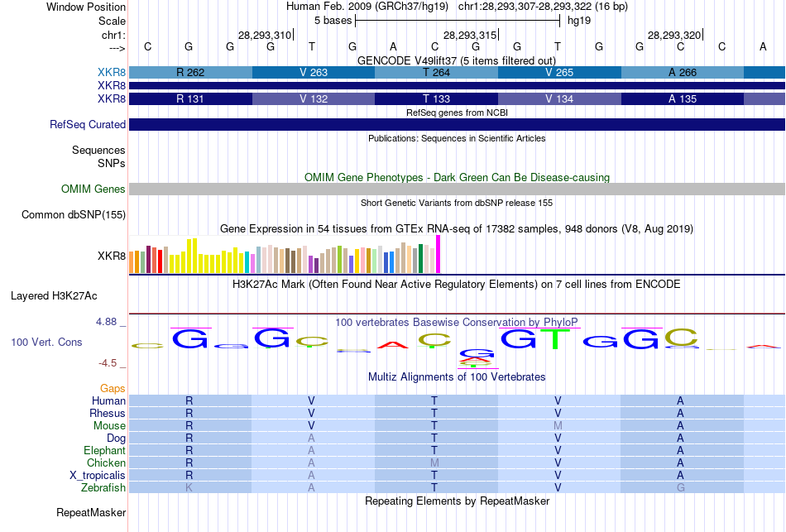786x532 pixels.
Task: Click the RefSeq Curated track label
Action: (x=88, y=124)
